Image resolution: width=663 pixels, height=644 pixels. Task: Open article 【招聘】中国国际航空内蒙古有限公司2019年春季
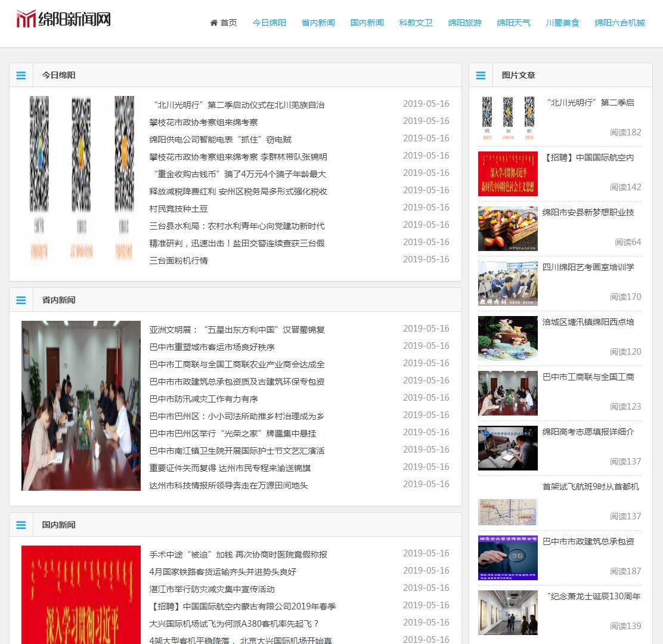243,607
